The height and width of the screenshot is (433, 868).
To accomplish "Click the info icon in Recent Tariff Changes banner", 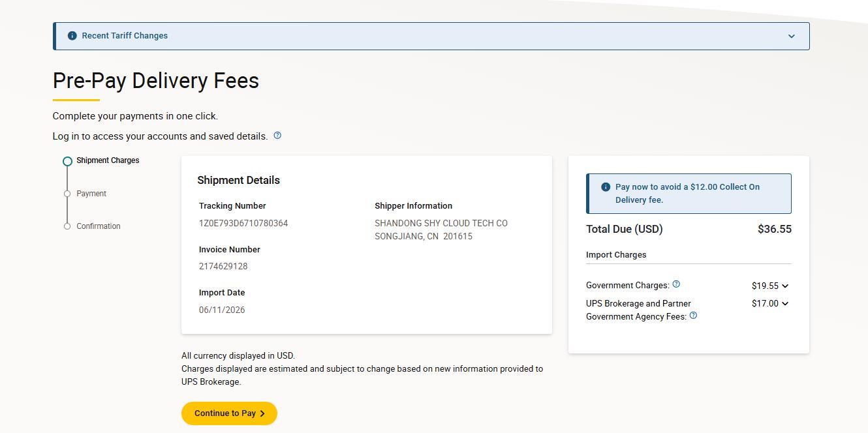I will 72,36.
